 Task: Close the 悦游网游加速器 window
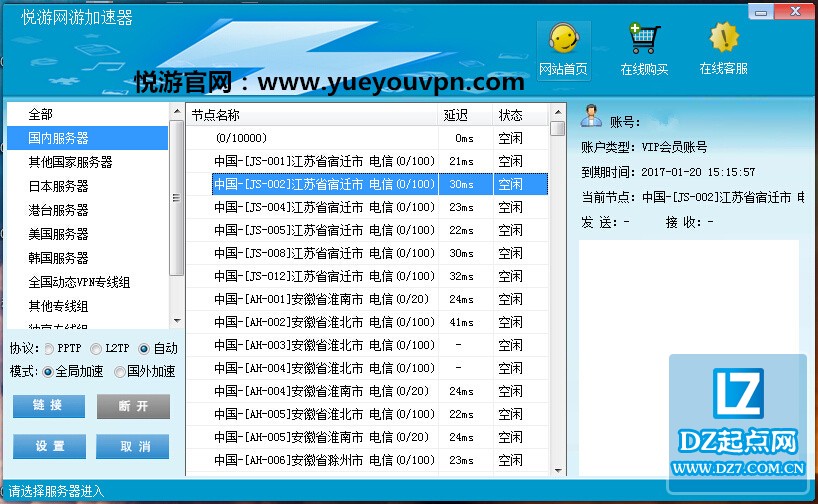[x=795, y=11]
